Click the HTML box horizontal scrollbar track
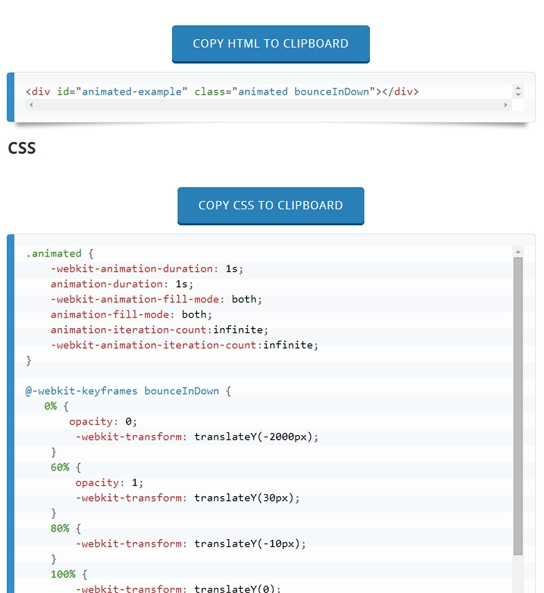Image resolution: width=544 pixels, height=593 pixels. click(x=269, y=105)
